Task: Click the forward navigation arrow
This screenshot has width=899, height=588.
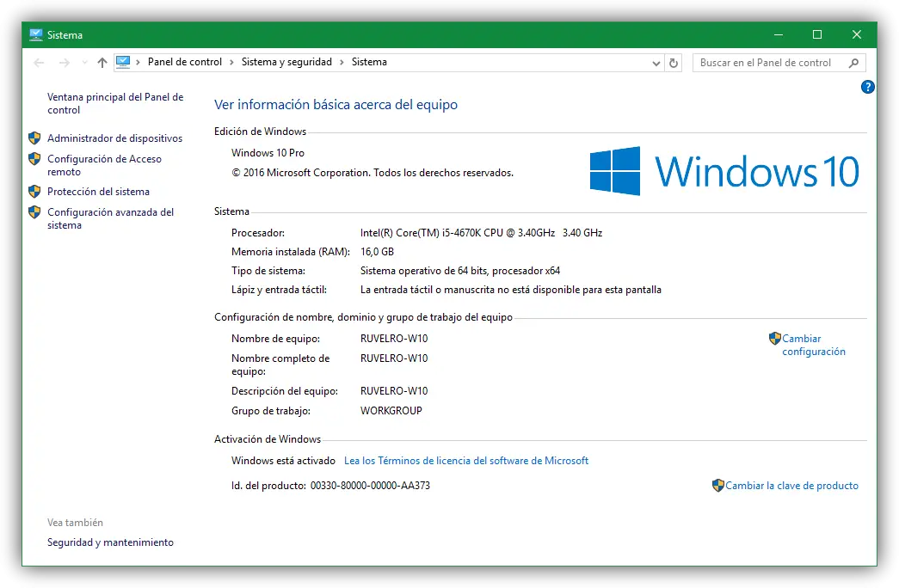Action: coord(65,63)
